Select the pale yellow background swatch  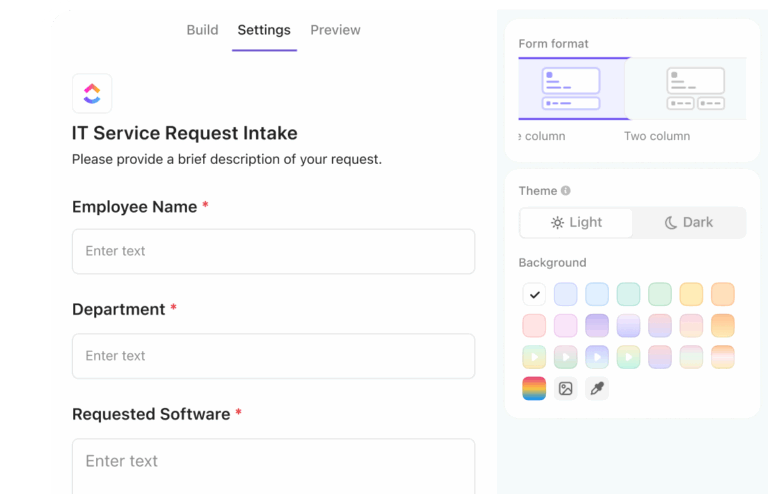pos(691,295)
